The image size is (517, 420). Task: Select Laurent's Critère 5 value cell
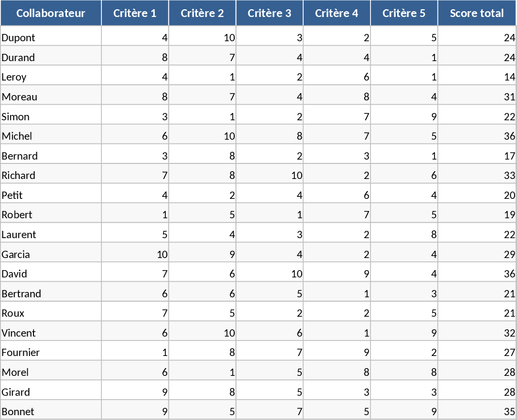[404, 234]
